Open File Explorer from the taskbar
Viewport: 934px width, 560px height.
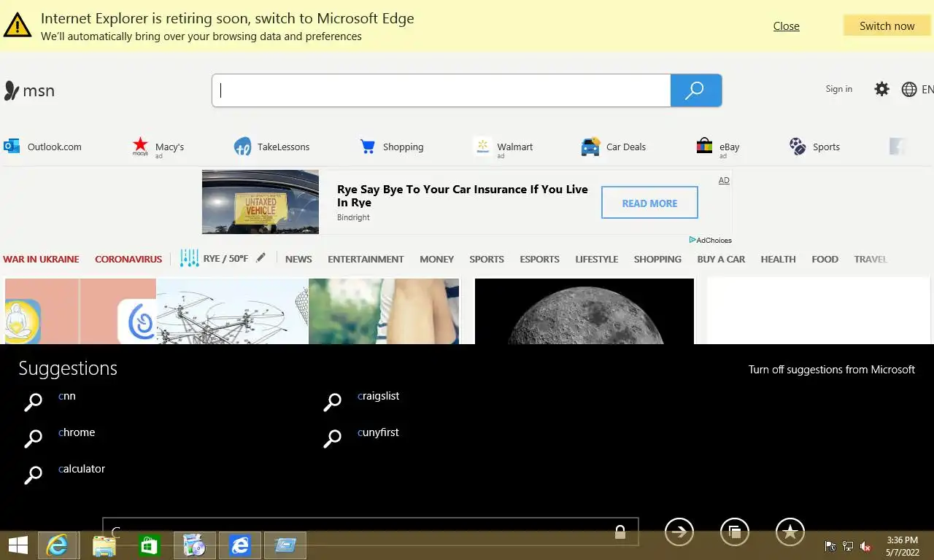point(104,545)
